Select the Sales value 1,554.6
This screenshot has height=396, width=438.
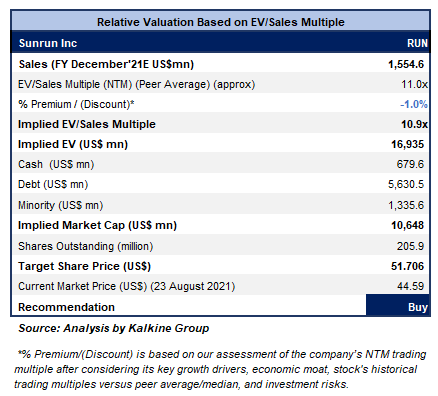pos(406,64)
